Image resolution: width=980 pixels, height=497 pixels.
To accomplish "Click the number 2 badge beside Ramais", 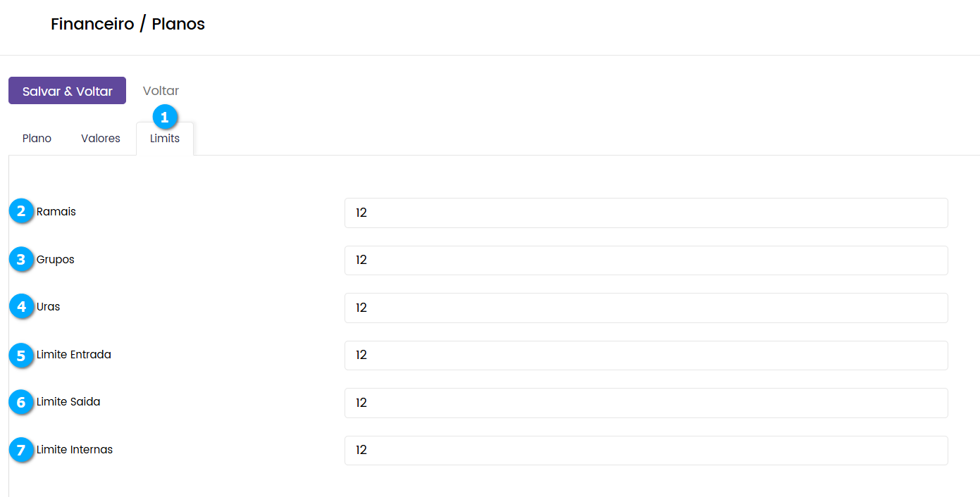I will pos(22,211).
